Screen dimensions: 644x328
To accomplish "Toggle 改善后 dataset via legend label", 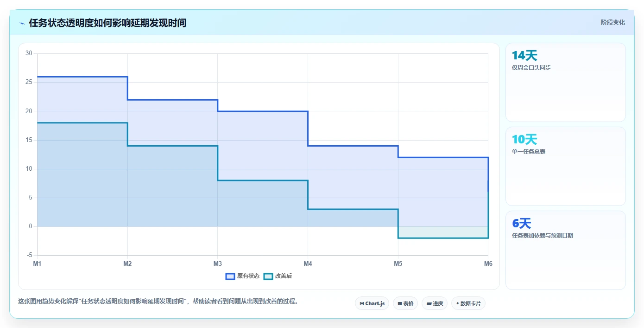I will (284, 276).
